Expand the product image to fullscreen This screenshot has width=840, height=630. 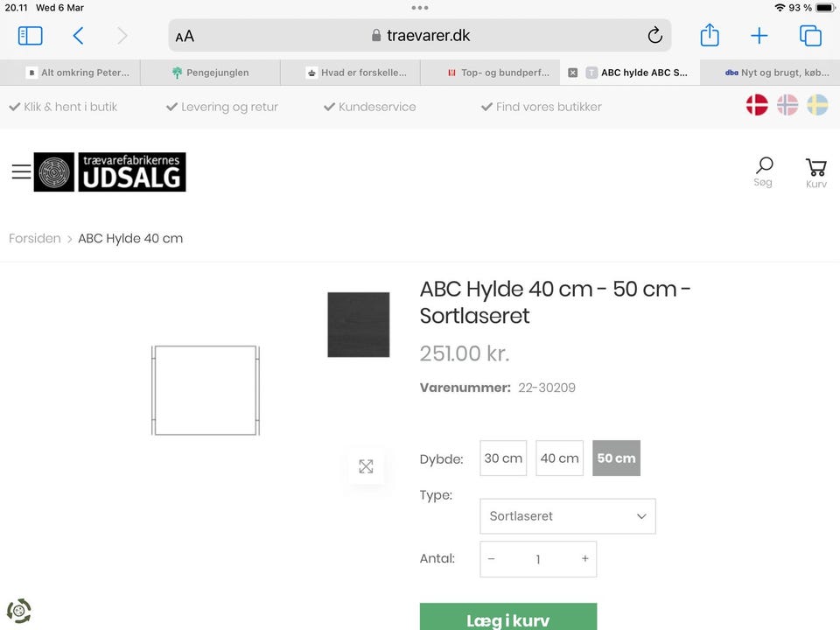click(x=366, y=466)
